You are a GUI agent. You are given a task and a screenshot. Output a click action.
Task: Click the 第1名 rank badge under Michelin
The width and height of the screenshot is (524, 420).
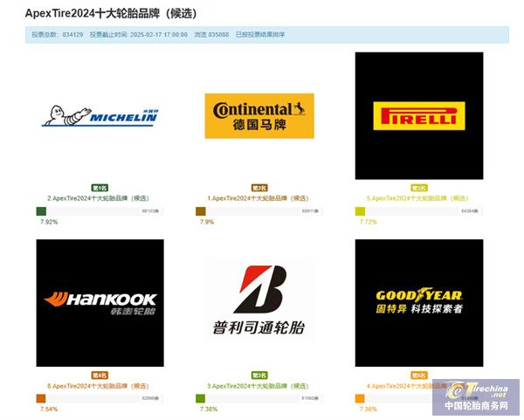click(x=100, y=188)
